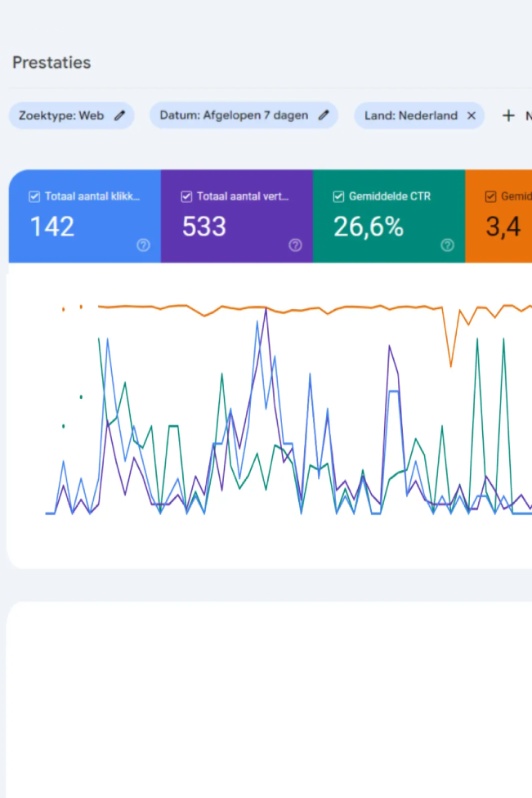Edit the Zoektype: Web filter pencil icon

click(x=119, y=115)
